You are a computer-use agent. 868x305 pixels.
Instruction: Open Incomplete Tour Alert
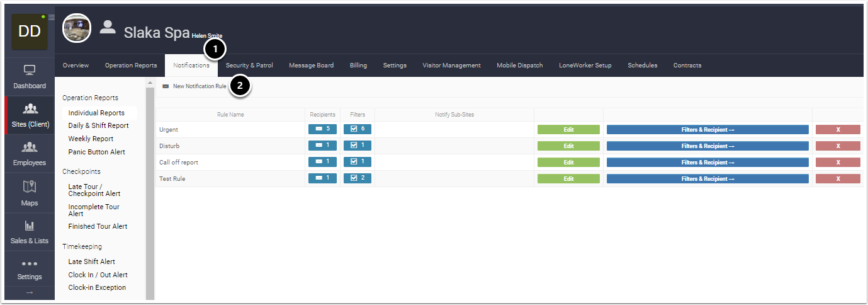click(x=94, y=210)
